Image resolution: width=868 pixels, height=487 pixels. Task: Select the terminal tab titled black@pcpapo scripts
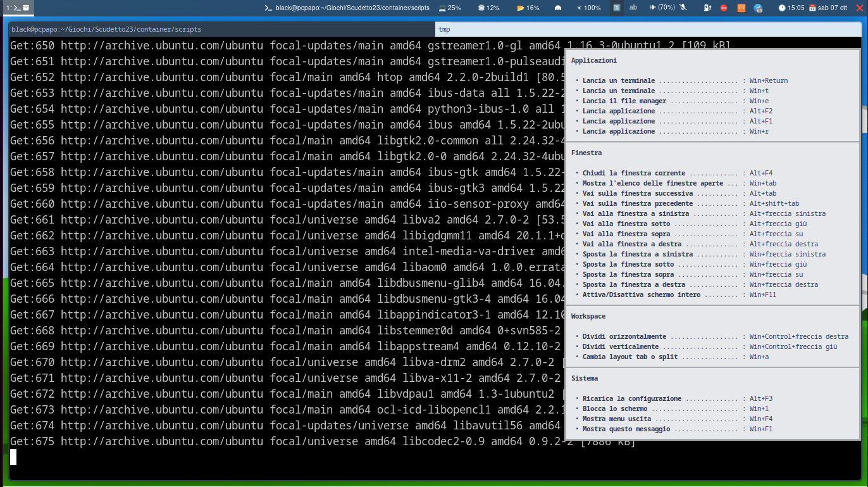coord(221,29)
